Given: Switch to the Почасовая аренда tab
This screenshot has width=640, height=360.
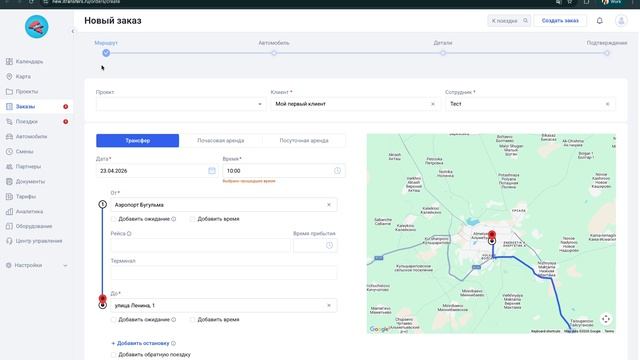Looking at the screenshot, I should (221, 140).
